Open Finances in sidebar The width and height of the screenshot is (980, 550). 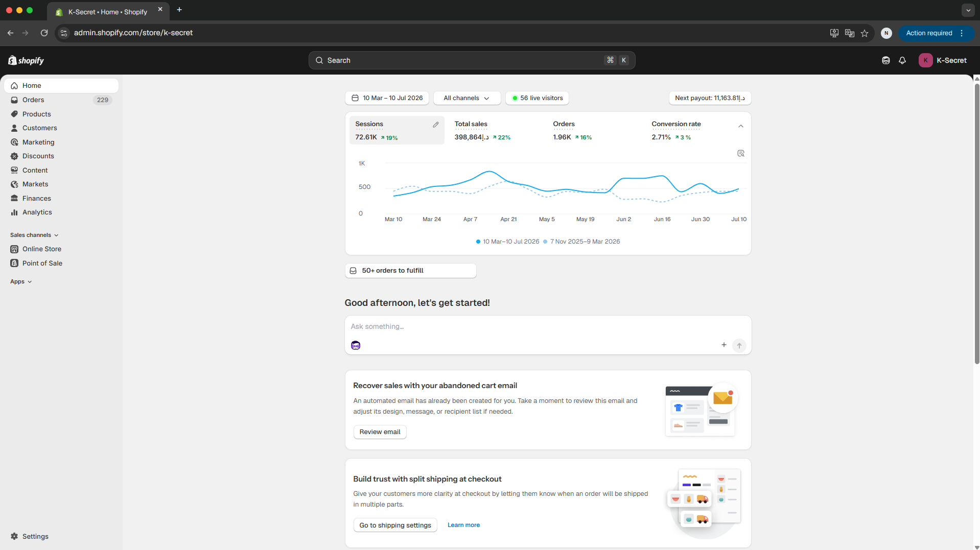click(x=61, y=199)
